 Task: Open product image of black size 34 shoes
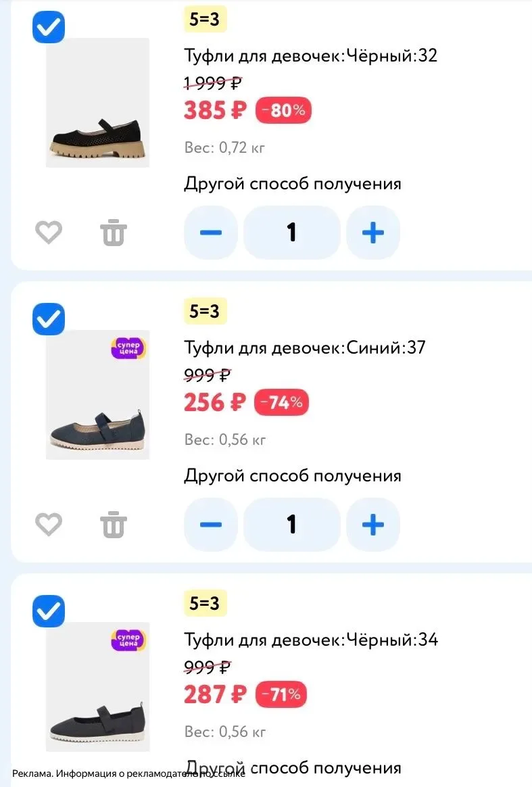click(x=98, y=687)
